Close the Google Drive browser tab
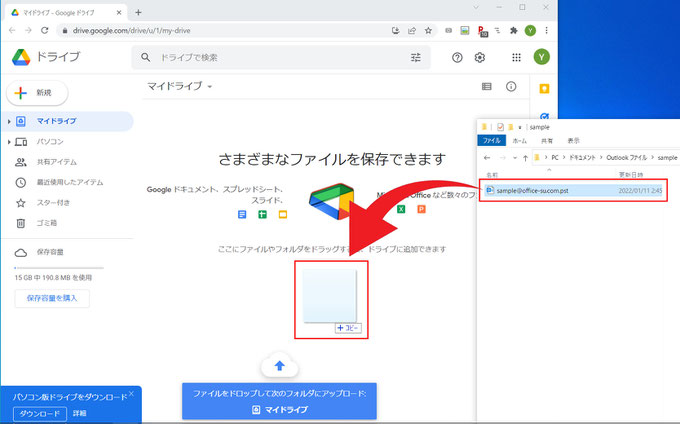Viewport: 680px width, 424px height. tap(119, 13)
